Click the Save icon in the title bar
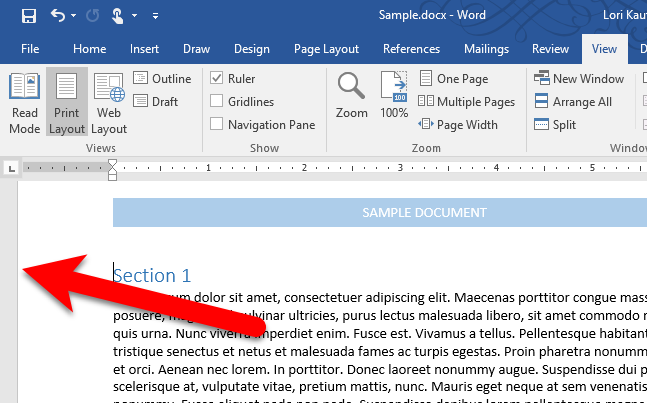 28,16
